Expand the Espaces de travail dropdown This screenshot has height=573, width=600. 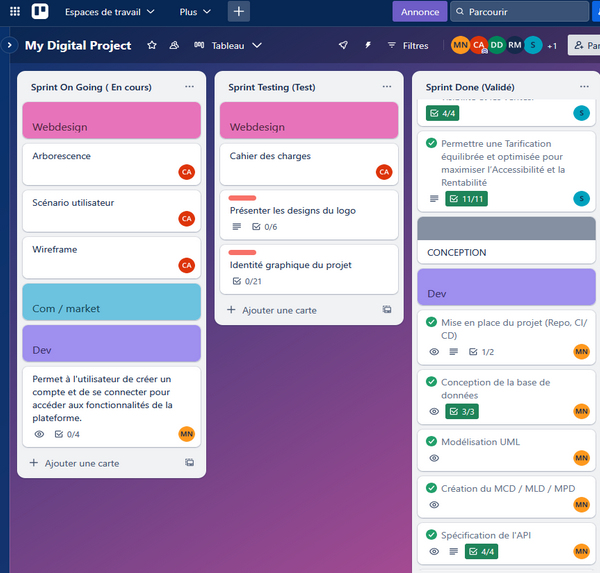coord(109,12)
